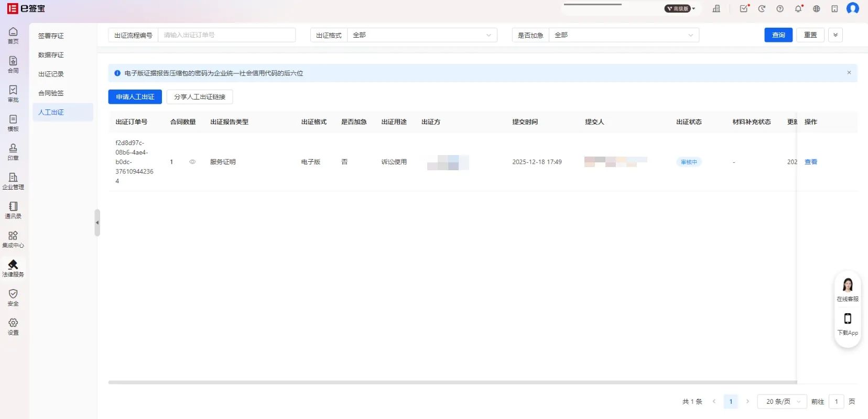
Task: Click the 出证订单号 input field
Action: click(226, 35)
